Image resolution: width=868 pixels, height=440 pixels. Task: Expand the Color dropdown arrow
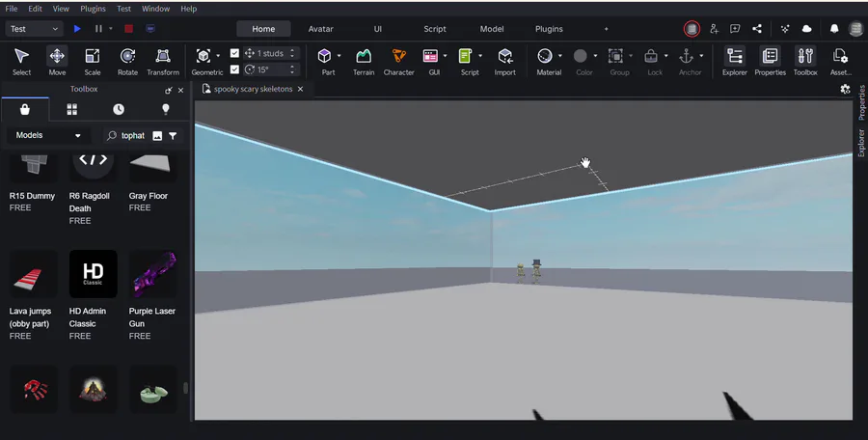pos(595,56)
